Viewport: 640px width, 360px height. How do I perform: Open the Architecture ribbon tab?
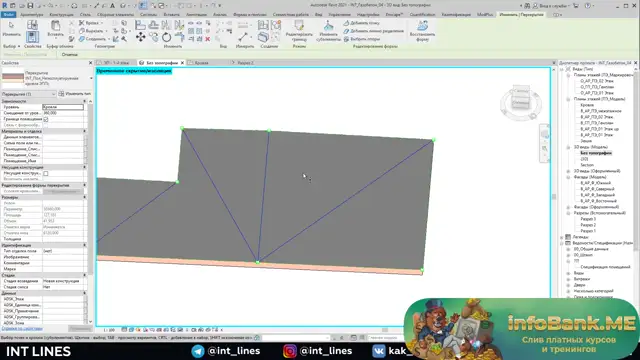(31, 15)
